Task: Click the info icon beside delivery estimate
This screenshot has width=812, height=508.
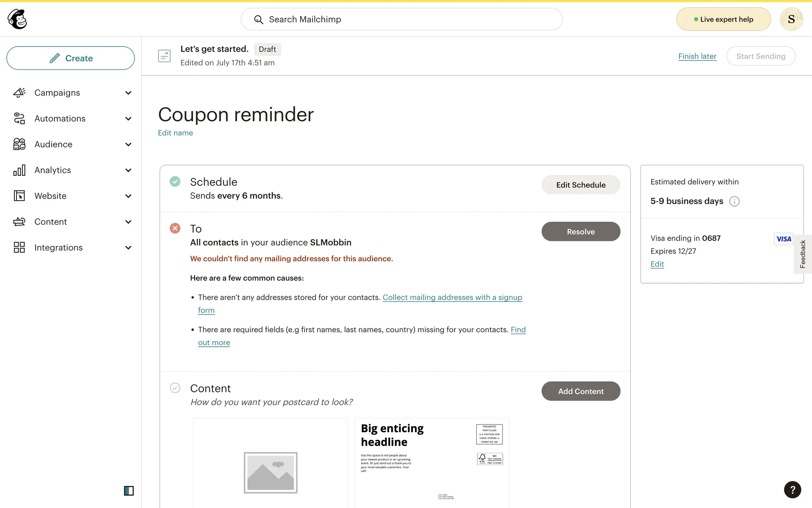Action: [x=735, y=202]
